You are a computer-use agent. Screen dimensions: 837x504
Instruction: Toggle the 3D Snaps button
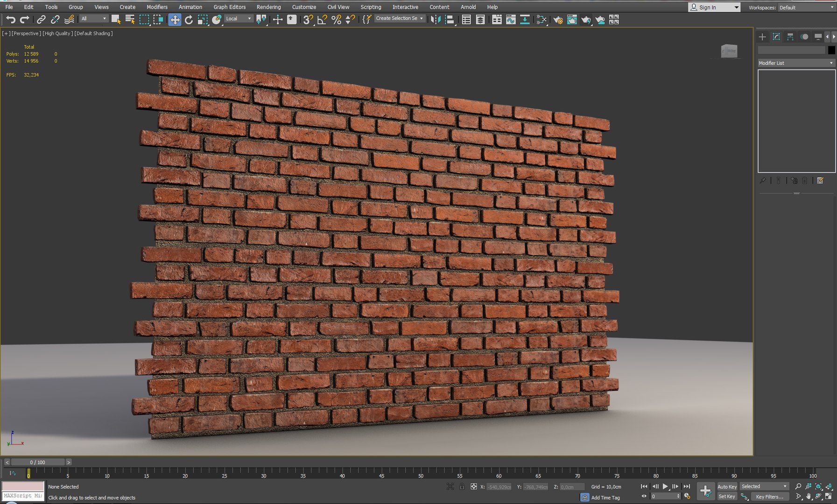[x=308, y=19]
